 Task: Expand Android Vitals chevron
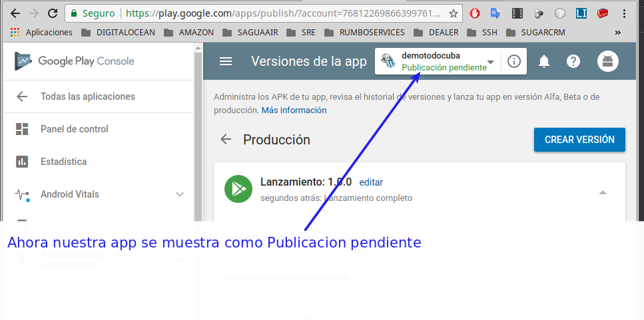[180, 194]
